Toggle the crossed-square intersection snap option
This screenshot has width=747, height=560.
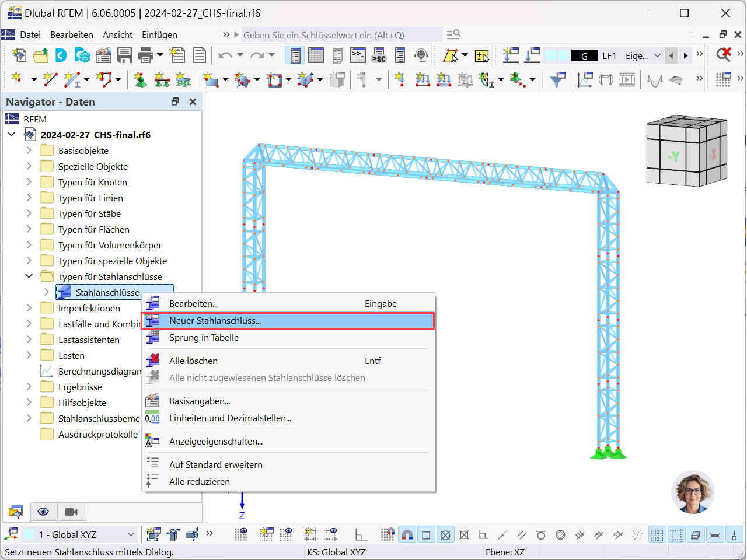[x=464, y=534]
